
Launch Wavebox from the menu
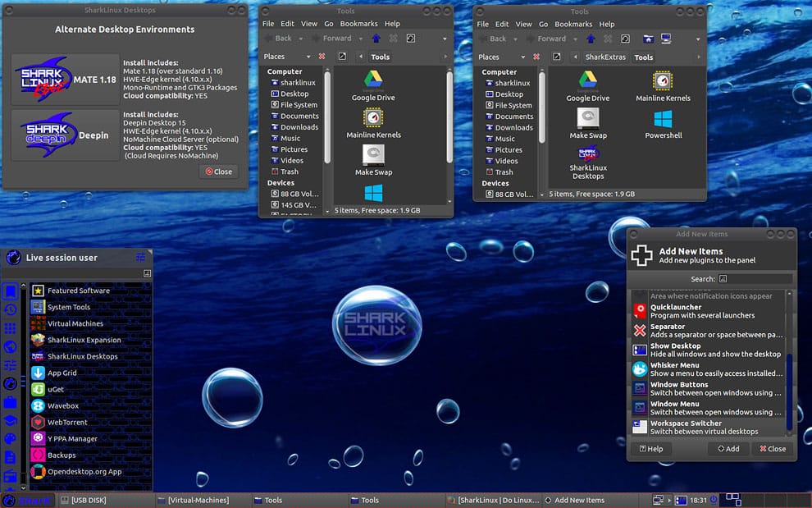(90, 406)
